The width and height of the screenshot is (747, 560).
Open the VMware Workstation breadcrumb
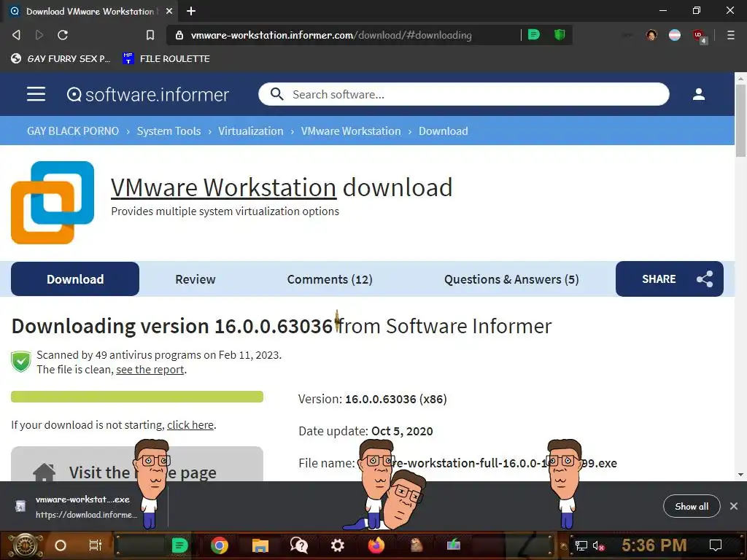click(351, 131)
